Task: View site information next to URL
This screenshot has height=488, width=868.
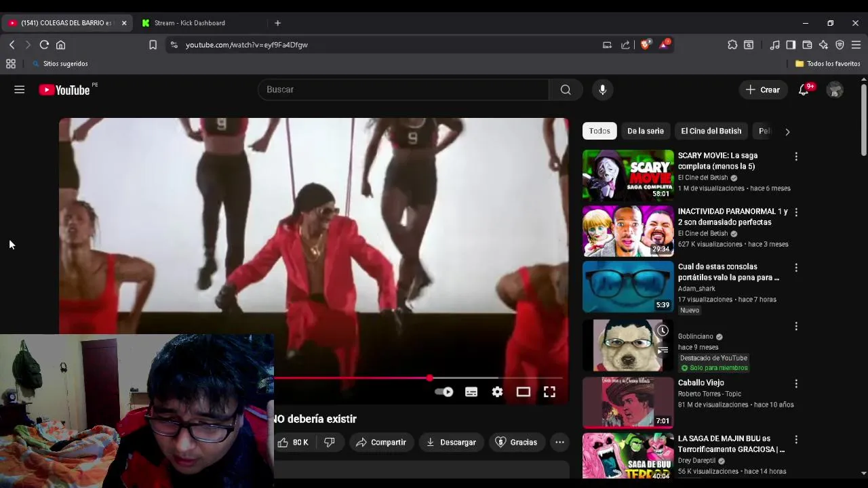Action: click(174, 45)
